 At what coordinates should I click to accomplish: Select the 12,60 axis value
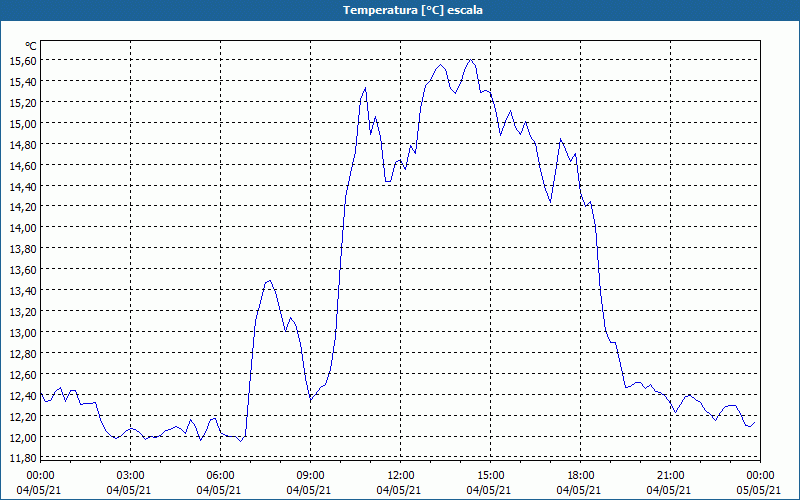(23, 374)
